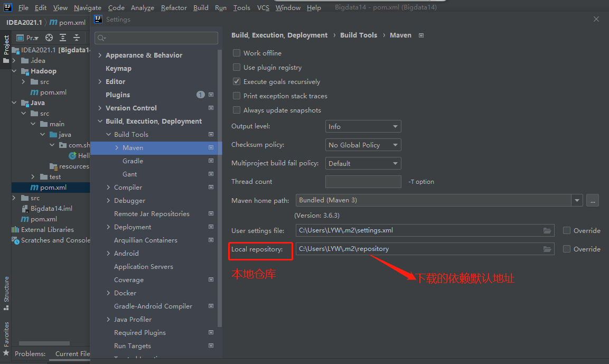Click the project-level icon on the Coverage row
609x364 pixels.
(211, 279)
